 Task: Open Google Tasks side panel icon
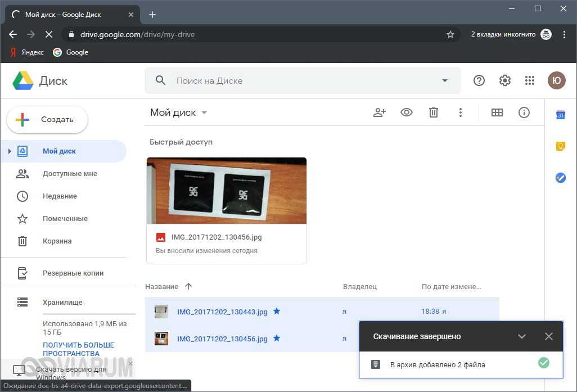(561, 178)
